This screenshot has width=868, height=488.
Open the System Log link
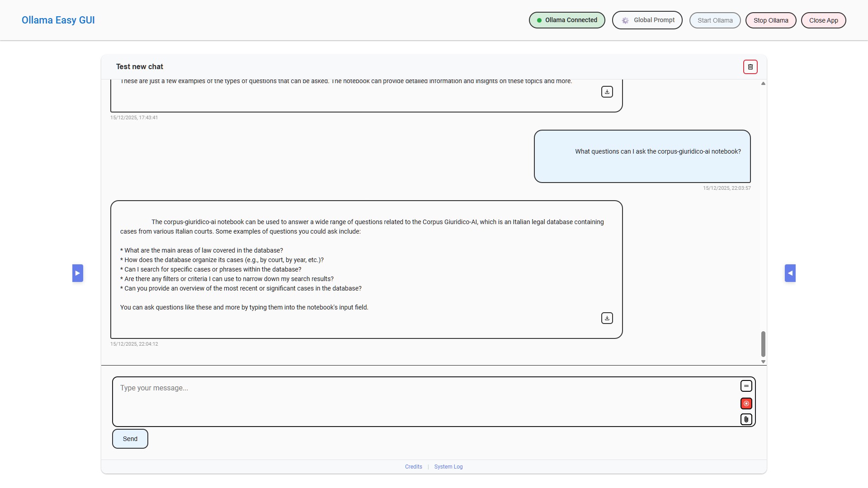[448, 467]
